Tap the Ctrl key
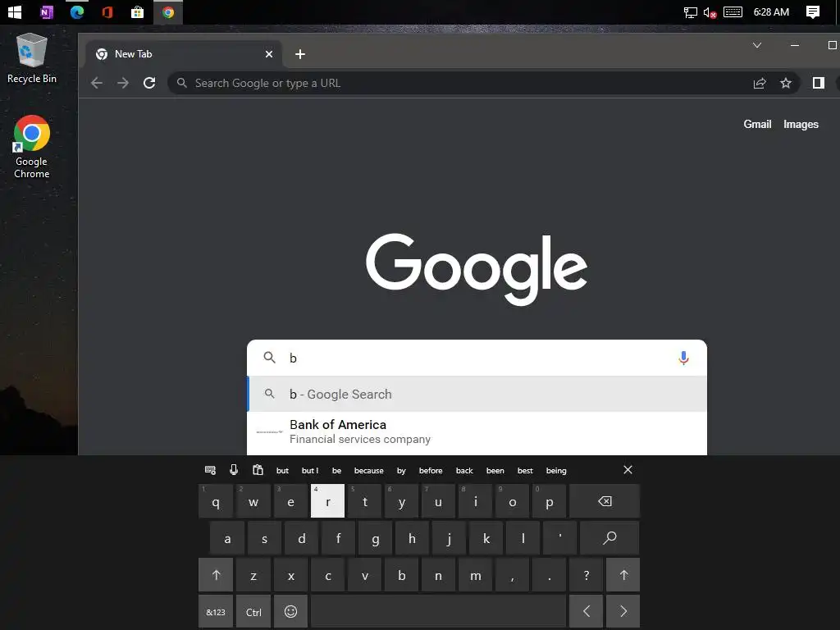 coord(253,612)
